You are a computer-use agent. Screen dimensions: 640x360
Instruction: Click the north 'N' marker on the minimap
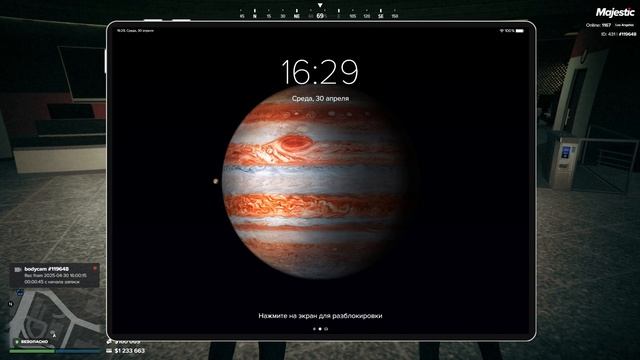(11, 304)
